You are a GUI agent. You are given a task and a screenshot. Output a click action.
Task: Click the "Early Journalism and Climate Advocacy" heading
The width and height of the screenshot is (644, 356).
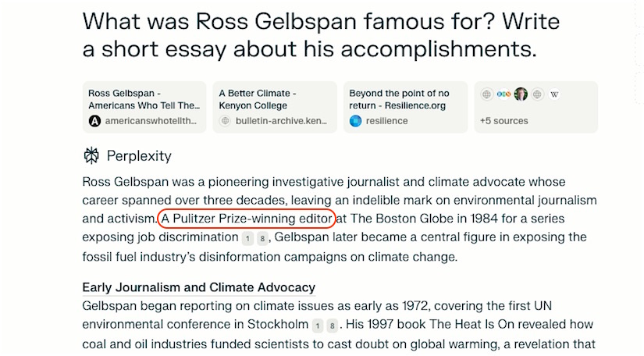[198, 287]
